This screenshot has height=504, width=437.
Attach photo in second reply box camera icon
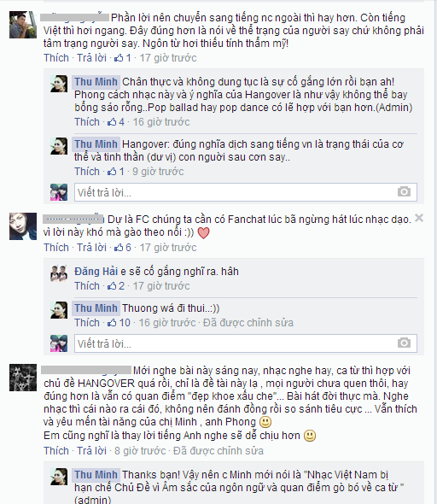404,343
